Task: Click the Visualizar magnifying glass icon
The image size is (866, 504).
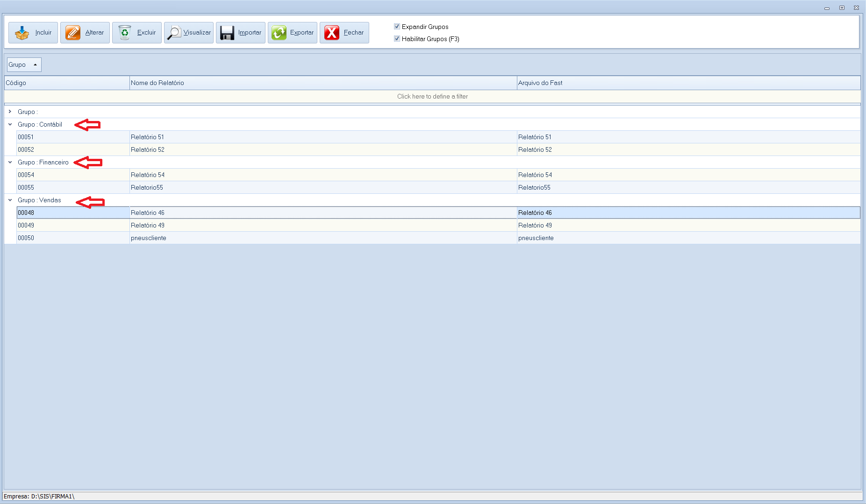Action: [x=174, y=33]
